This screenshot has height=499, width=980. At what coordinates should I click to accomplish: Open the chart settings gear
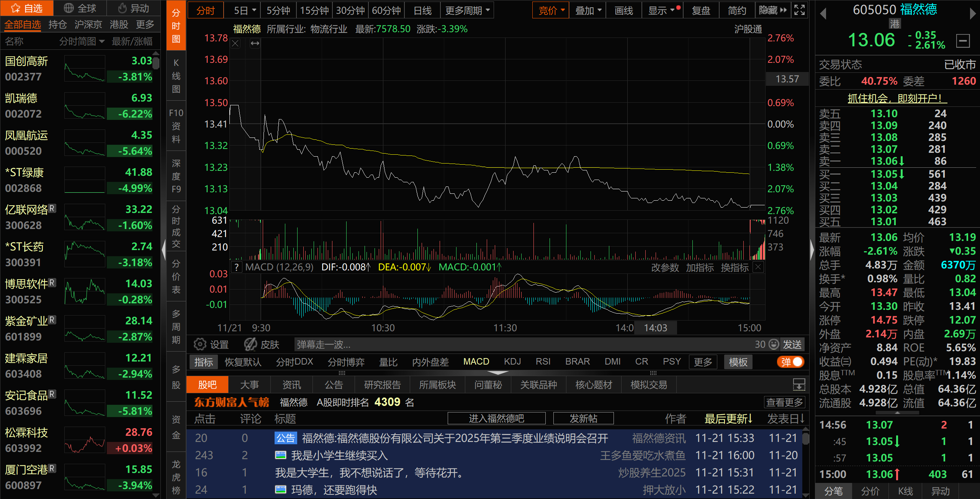tap(200, 344)
